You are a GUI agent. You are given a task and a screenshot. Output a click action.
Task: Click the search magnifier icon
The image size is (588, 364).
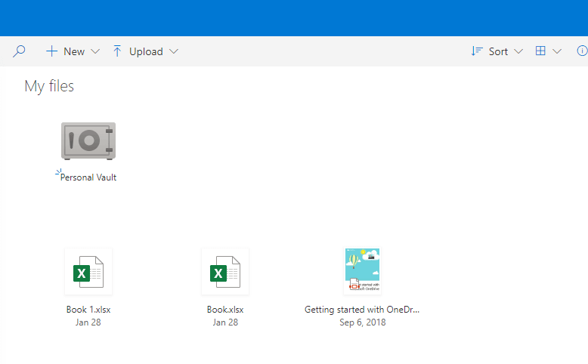20,51
